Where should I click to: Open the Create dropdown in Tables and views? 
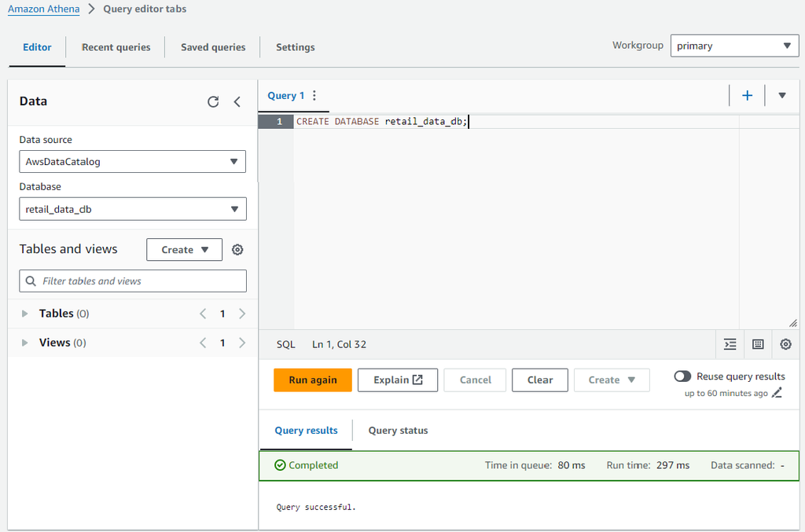184,249
